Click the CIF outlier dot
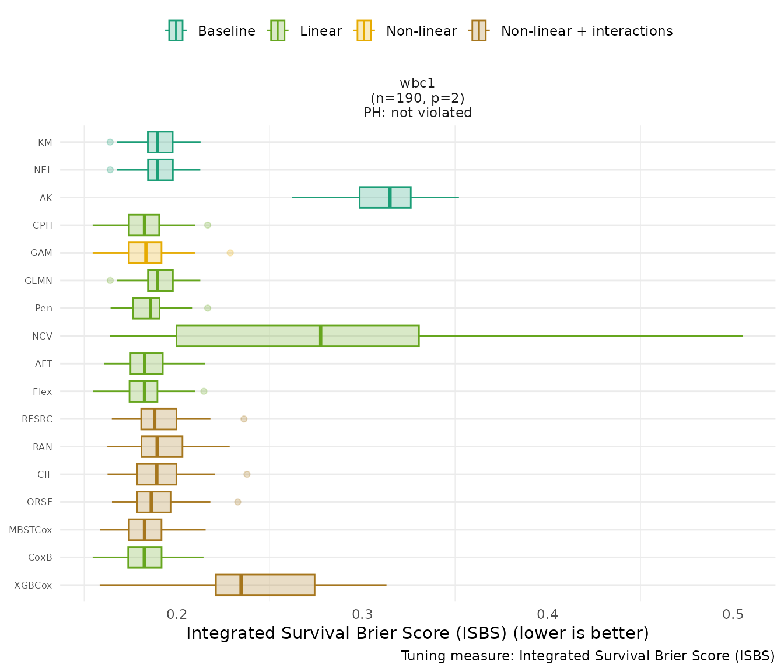The image size is (784, 672). [247, 474]
